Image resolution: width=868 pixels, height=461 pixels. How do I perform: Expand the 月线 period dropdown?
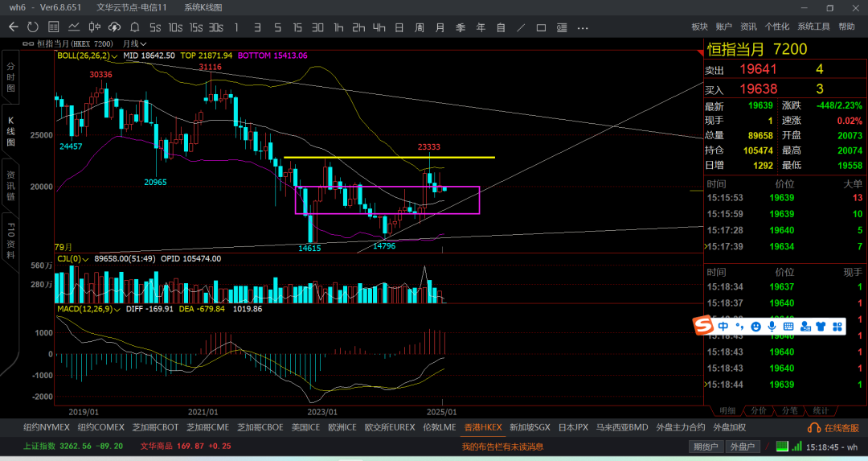point(134,43)
